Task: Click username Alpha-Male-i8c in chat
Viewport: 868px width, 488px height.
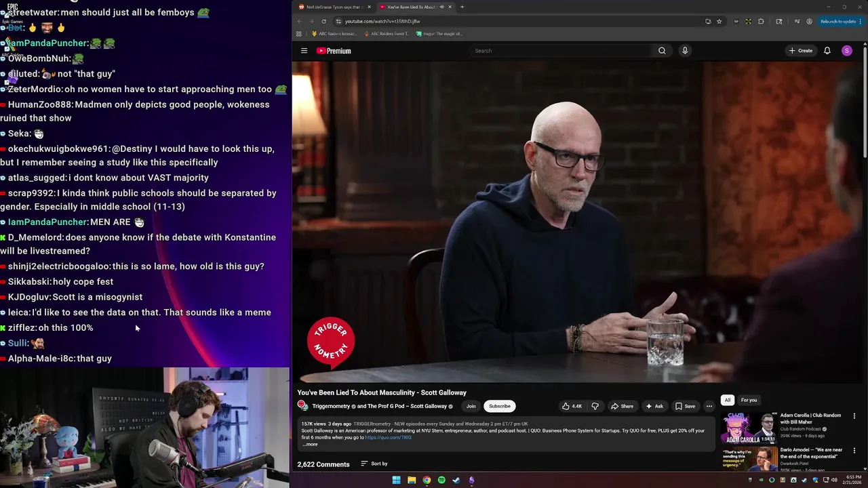Action: click(41, 359)
